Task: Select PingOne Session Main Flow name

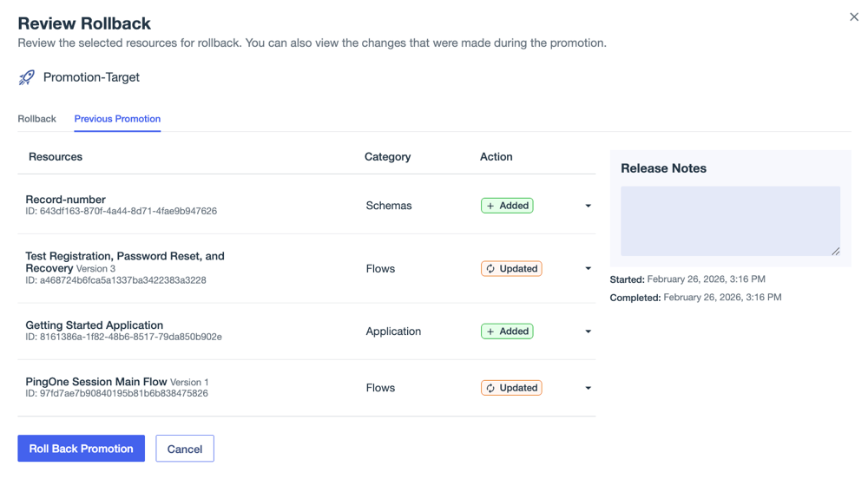Action: [x=96, y=382]
